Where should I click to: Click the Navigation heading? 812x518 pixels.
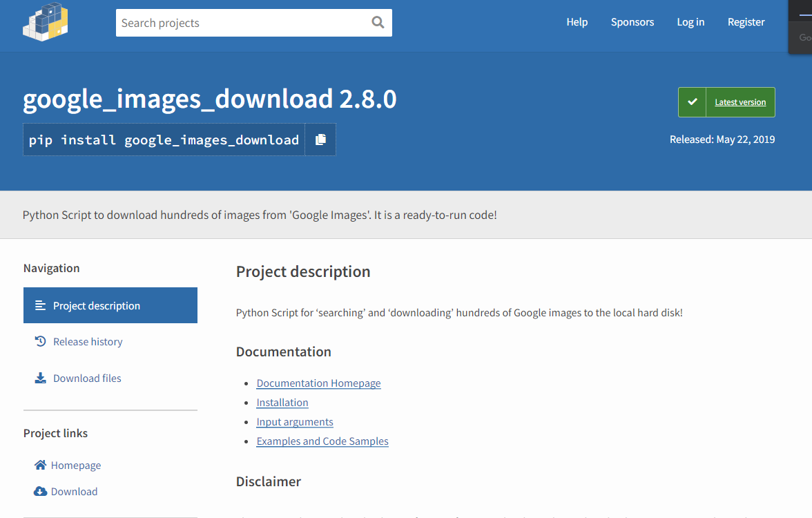click(x=51, y=268)
